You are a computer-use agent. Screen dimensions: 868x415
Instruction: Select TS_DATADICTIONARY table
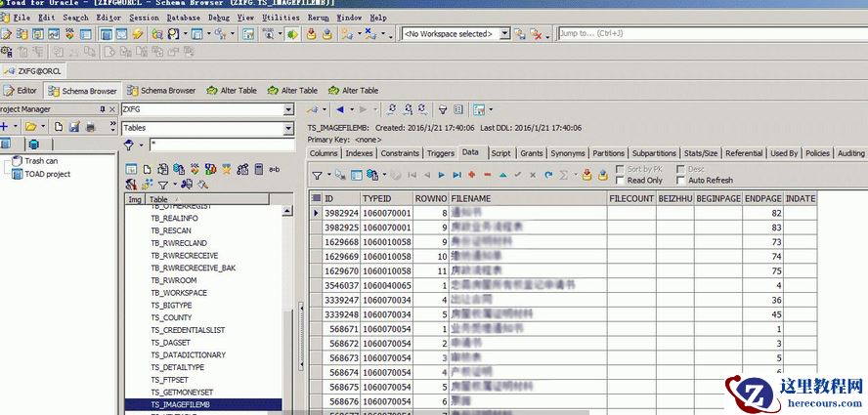189,354
